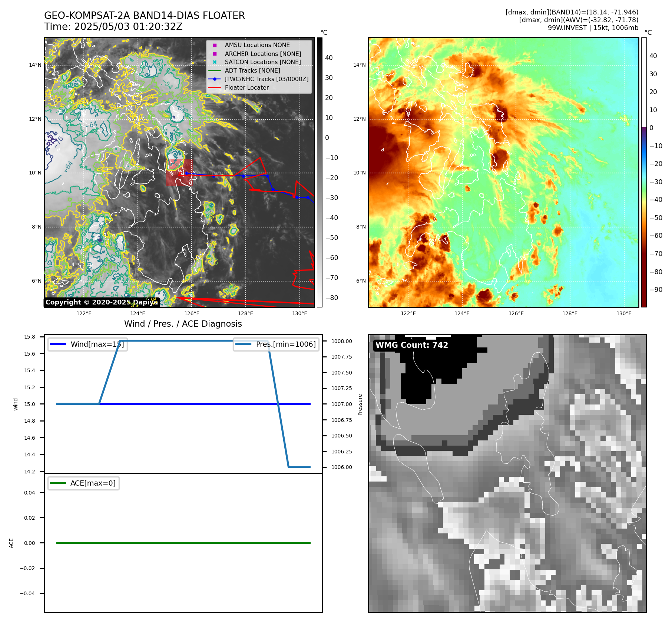Click the '[dmax, dmin](AWV)=(-32.82, -71.78)' text
672x626 pixels.
[x=579, y=20]
